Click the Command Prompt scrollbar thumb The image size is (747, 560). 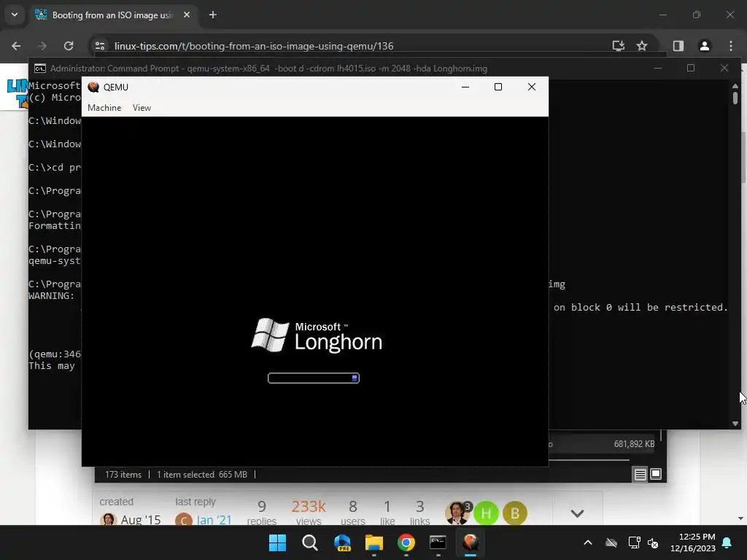(735, 98)
